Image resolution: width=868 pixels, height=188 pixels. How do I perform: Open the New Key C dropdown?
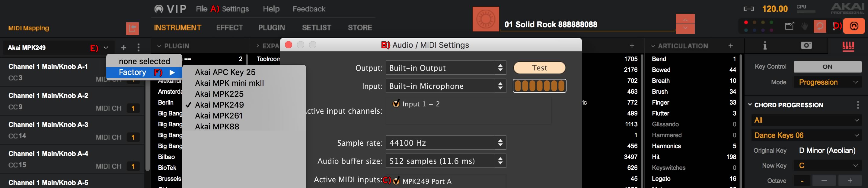[828, 165]
